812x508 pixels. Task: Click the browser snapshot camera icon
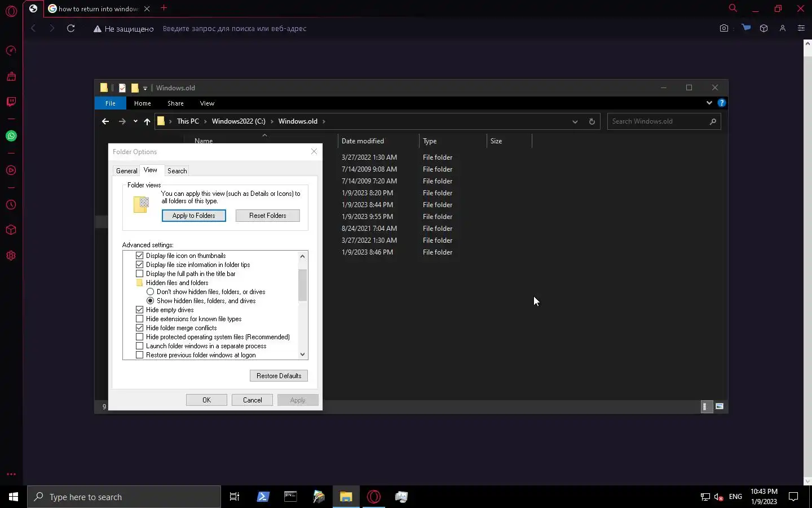[724, 28]
